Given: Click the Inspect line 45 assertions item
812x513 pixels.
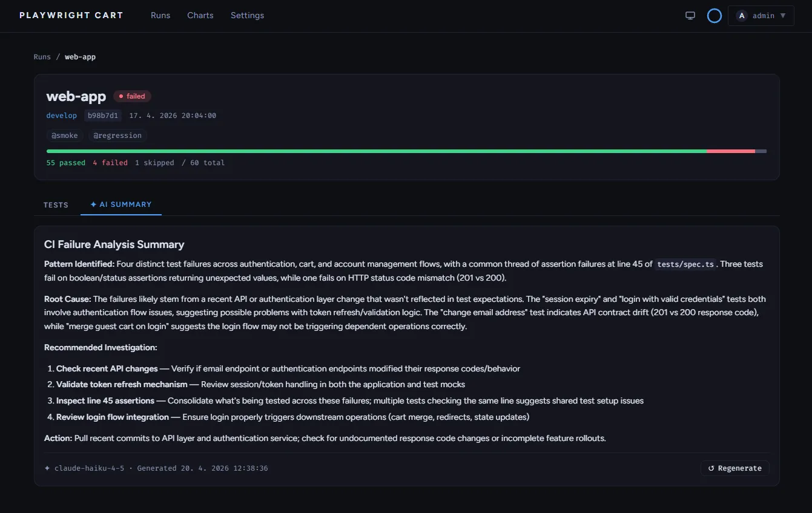Looking at the screenshot, I should (350, 400).
